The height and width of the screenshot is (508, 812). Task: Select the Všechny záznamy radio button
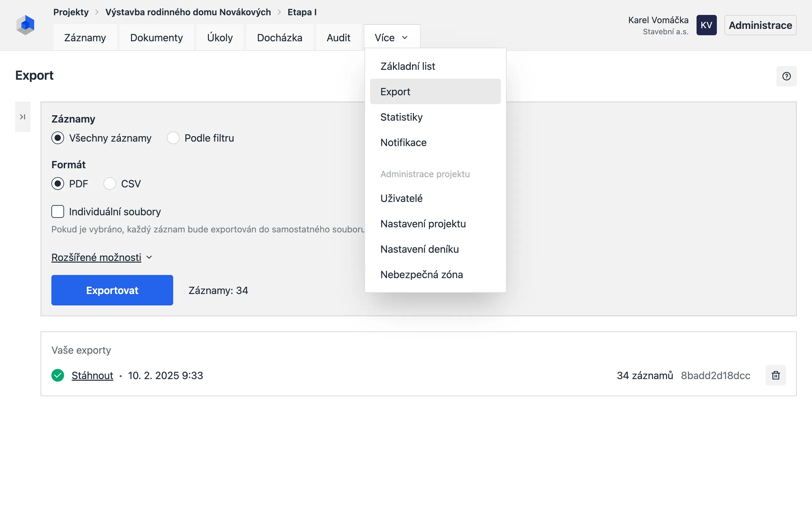pos(58,138)
